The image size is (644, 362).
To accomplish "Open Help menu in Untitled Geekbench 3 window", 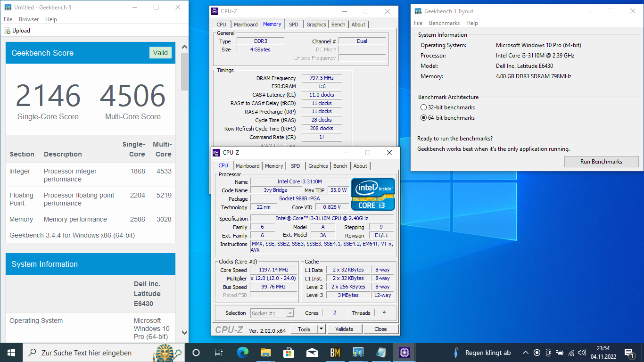I will (x=51, y=19).
